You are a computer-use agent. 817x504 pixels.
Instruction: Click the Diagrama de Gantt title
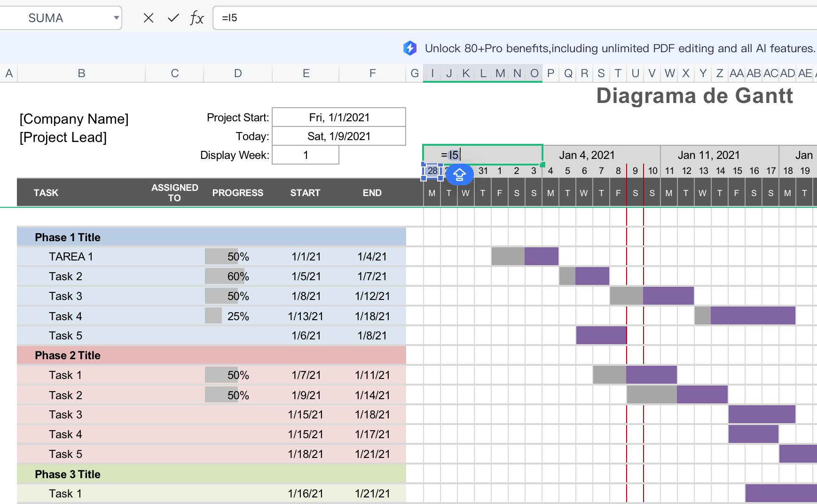(694, 96)
